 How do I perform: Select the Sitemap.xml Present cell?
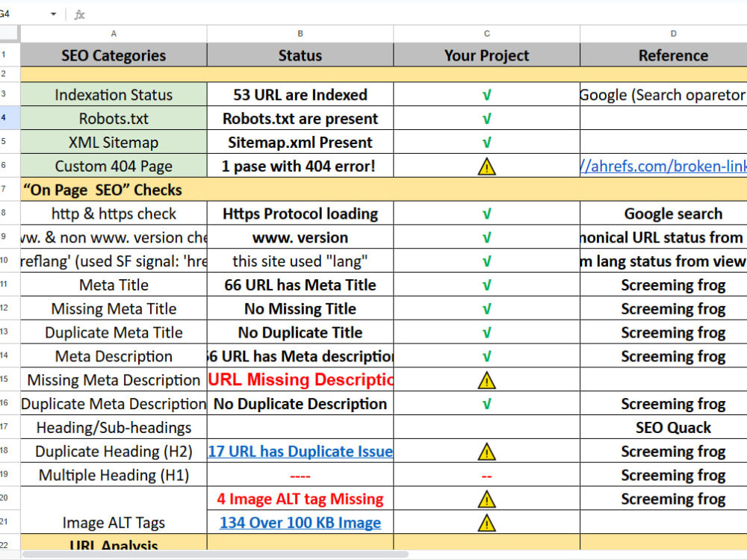click(x=300, y=142)
